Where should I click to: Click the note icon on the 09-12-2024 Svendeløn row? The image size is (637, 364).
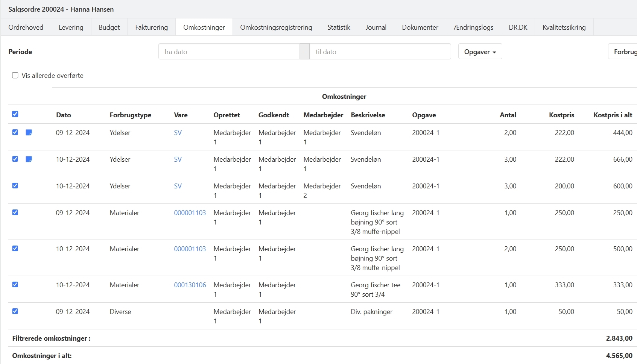[29, 132]
